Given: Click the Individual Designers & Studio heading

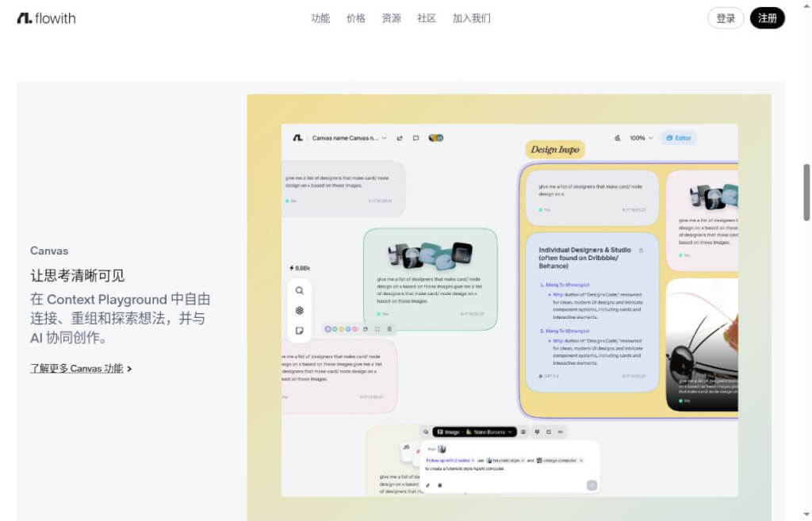Looking at the screenshot, I should (584, 258).
